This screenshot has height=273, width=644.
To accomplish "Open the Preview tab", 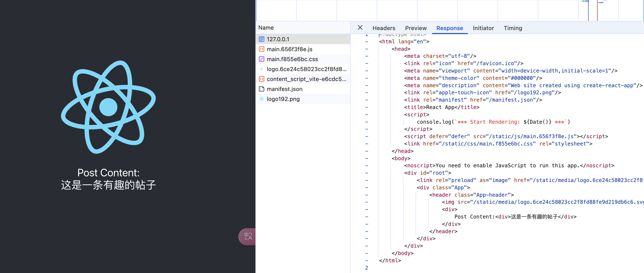I will [416, 28].
